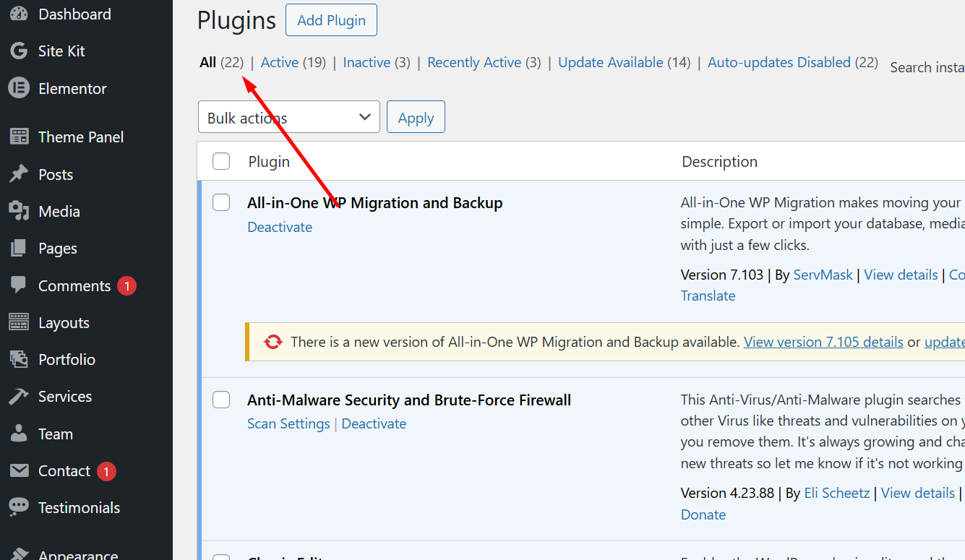Open the Media library menu
This screenshot has width=965, height=560.
[59, 211]
